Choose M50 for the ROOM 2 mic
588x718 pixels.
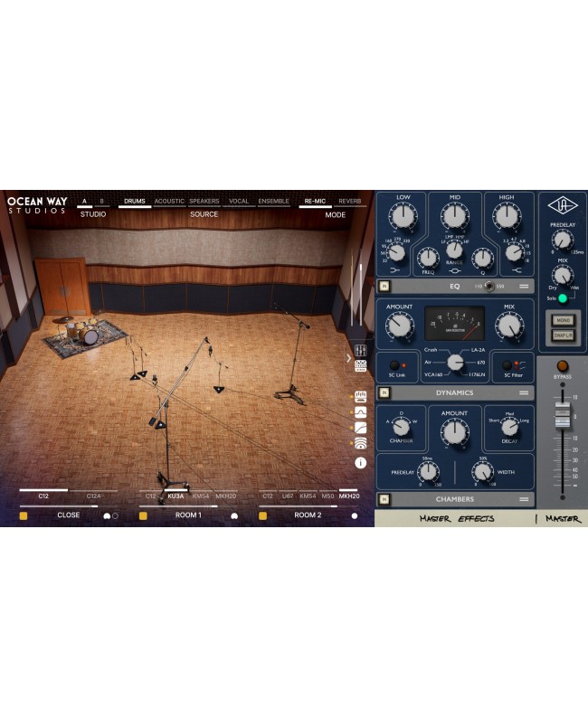point(327,496)
